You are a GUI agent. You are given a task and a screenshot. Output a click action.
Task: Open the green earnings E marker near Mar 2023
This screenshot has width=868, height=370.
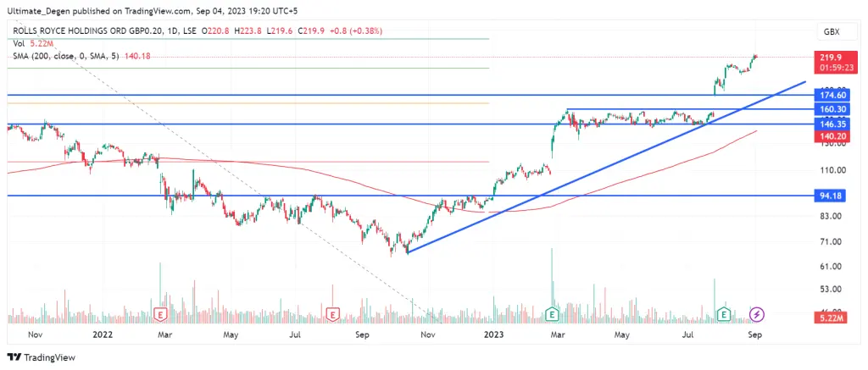point(551,314)
